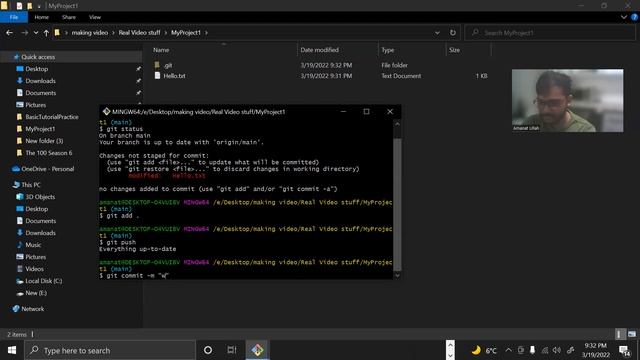This screenshot has width=640, height=360.
Task: Open the recent locations dropdown arrow
Action: point(36,33)
